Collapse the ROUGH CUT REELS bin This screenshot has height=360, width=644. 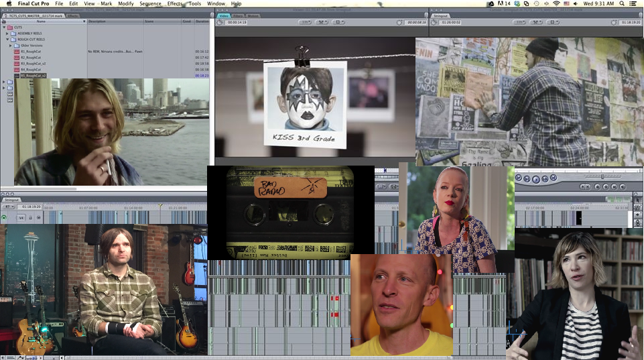[7, 40]
